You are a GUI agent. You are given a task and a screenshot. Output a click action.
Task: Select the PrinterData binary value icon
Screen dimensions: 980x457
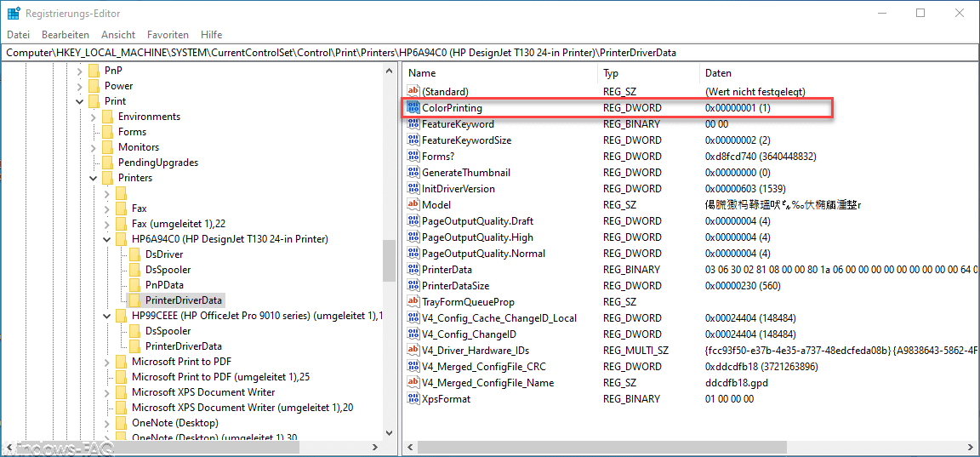(413, 270)
